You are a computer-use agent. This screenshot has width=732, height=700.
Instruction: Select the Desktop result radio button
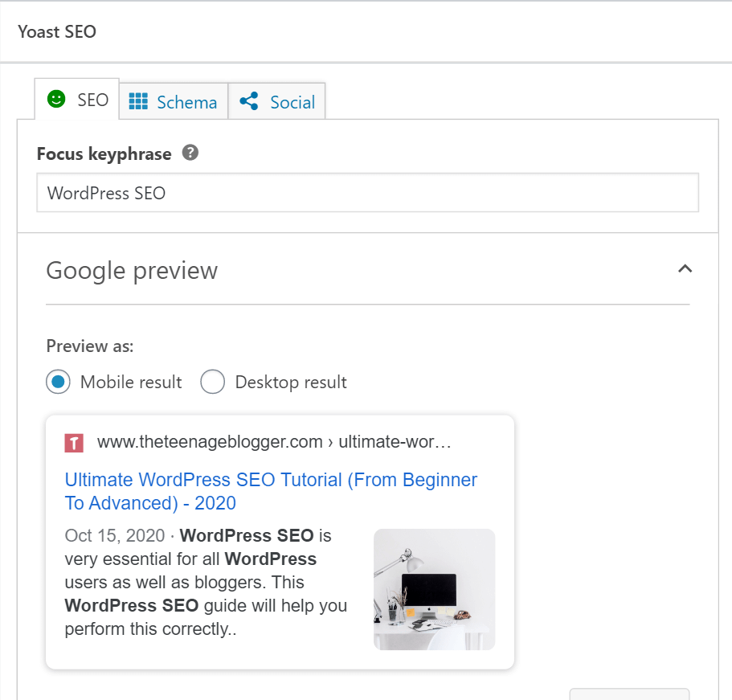pos(212,382)
